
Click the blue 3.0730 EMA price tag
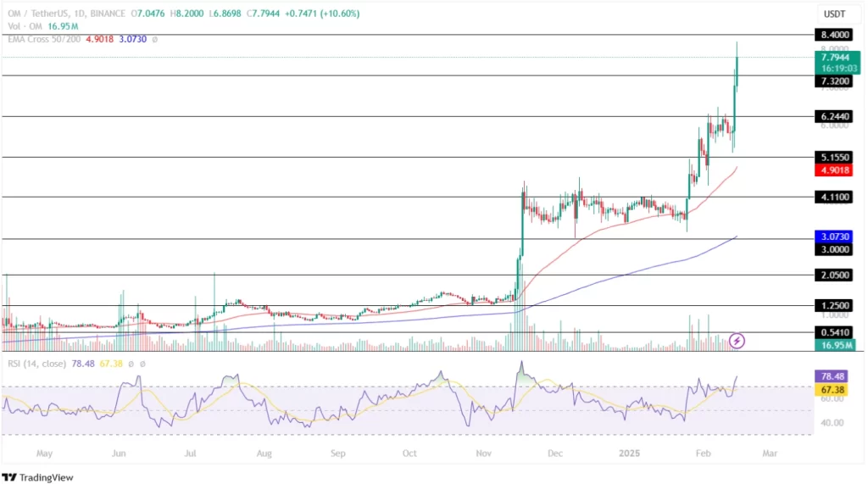(835, 236)
